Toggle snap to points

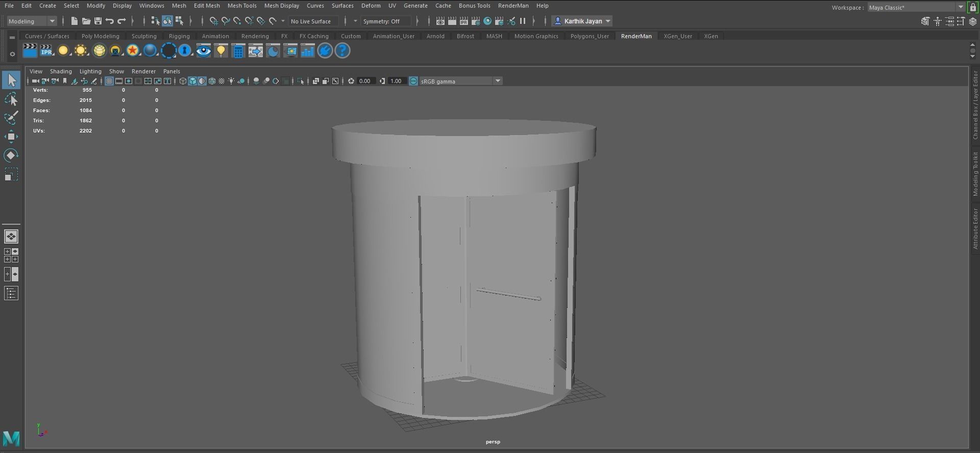coord(237,21)
